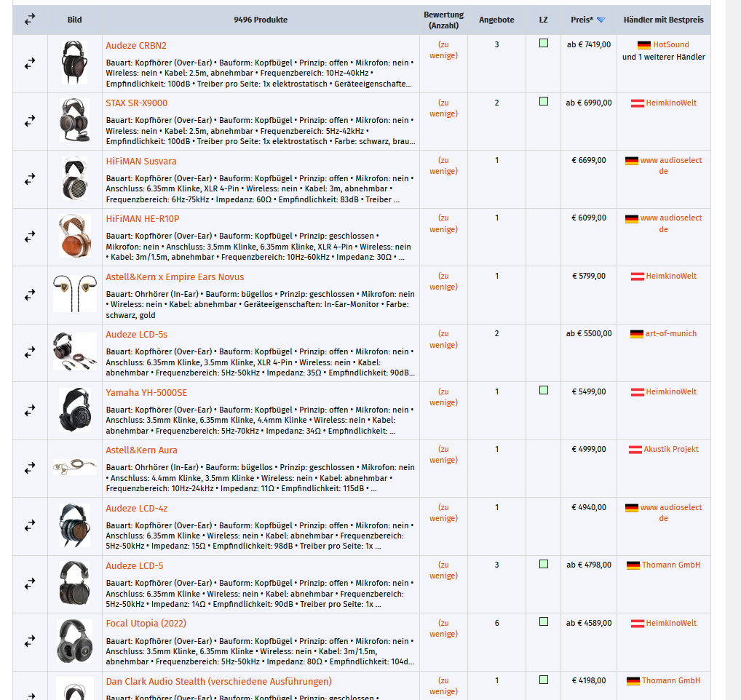The image size is (741, 700).
Task: Open Audeze LCD-5s product link
Action: pos(137,335)
